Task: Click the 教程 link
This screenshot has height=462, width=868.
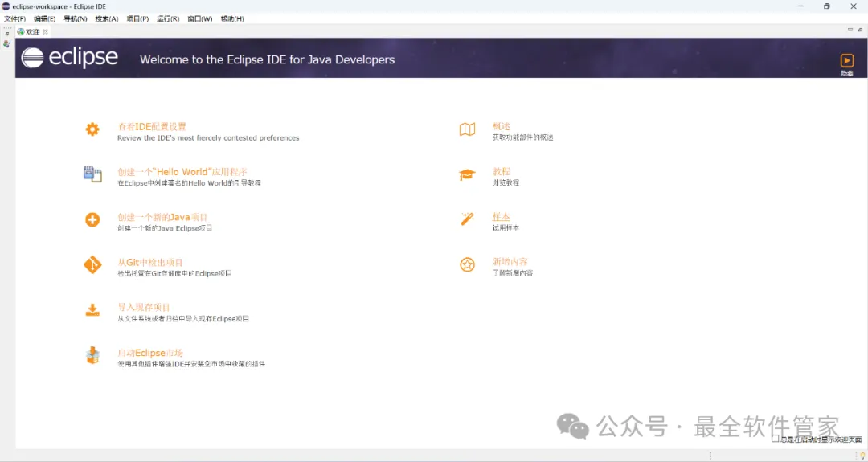Action: [501, 171]
